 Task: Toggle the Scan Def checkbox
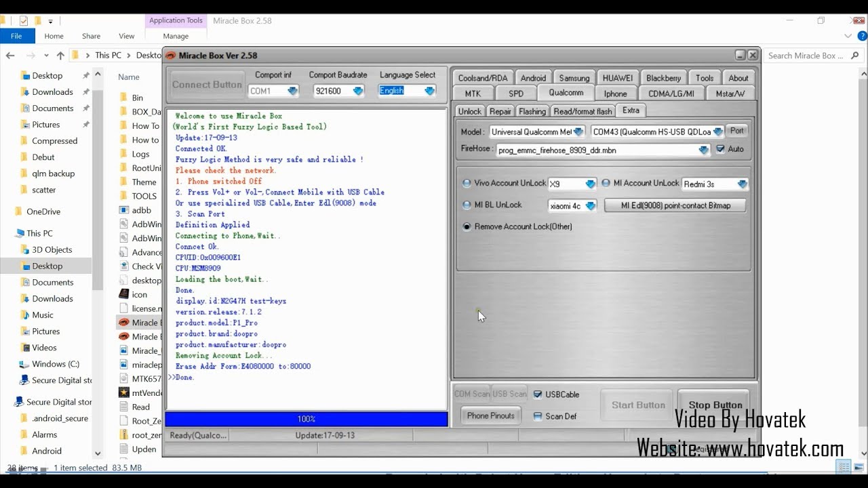tap(538, 416)
